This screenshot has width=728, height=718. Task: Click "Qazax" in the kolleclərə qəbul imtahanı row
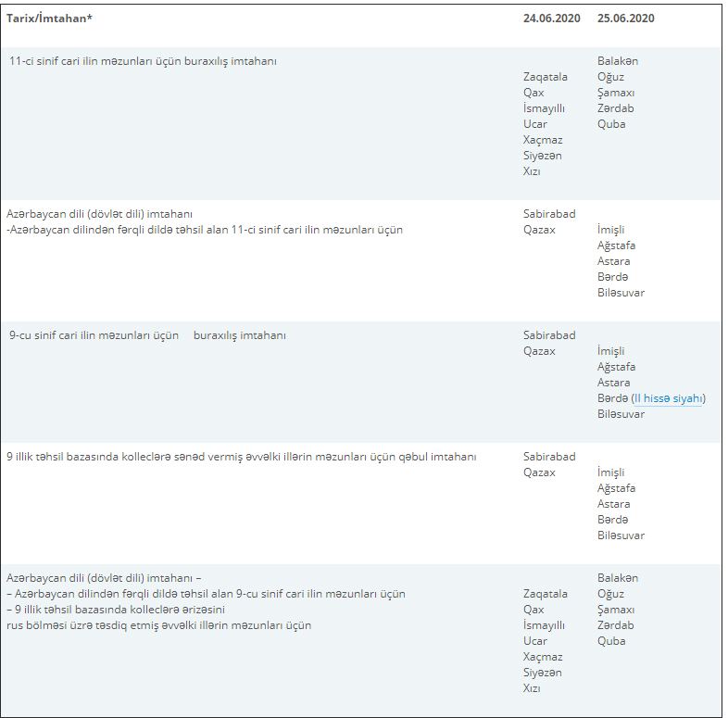coord(539,472)
